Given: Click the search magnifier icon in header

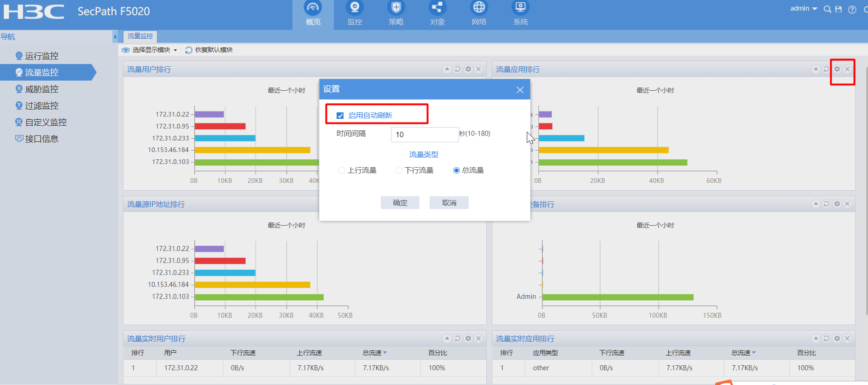Looking at the screenshot, I should click(827, 9).
